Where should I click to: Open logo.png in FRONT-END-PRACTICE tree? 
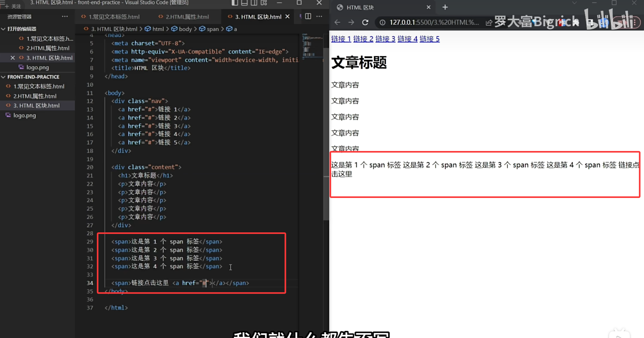coord(25,115)
